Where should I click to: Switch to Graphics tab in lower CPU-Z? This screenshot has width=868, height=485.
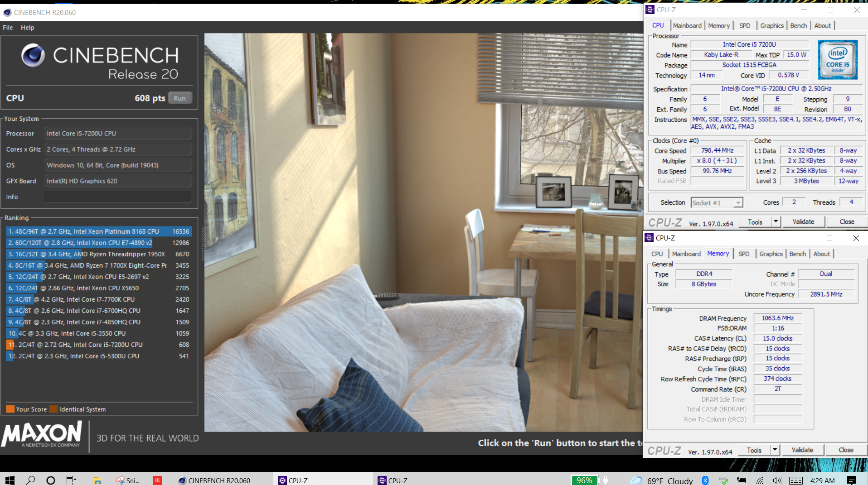[771, 254]
